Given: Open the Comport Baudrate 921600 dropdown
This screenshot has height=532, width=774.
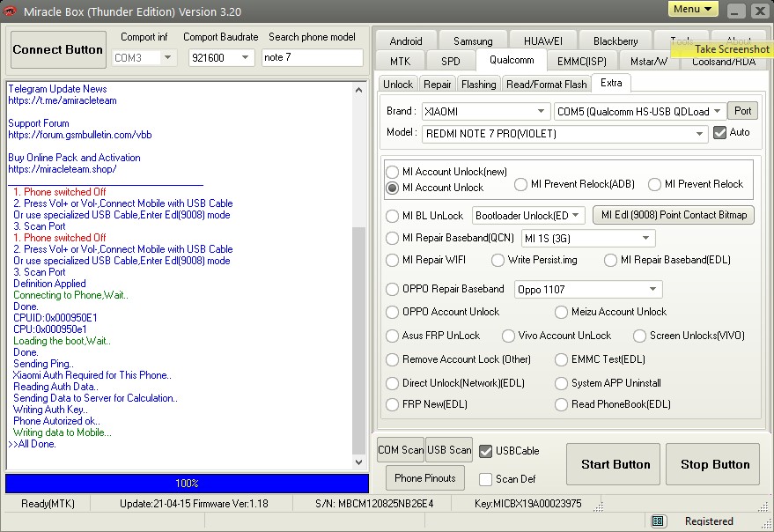Looking at the screenshot, I should (221, 57).
